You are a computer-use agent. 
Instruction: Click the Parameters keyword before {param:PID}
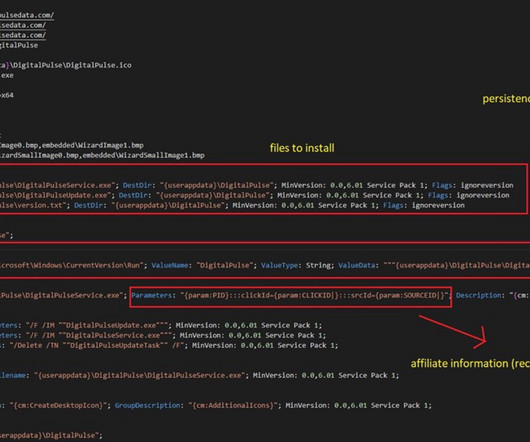[x=152, y=295]
